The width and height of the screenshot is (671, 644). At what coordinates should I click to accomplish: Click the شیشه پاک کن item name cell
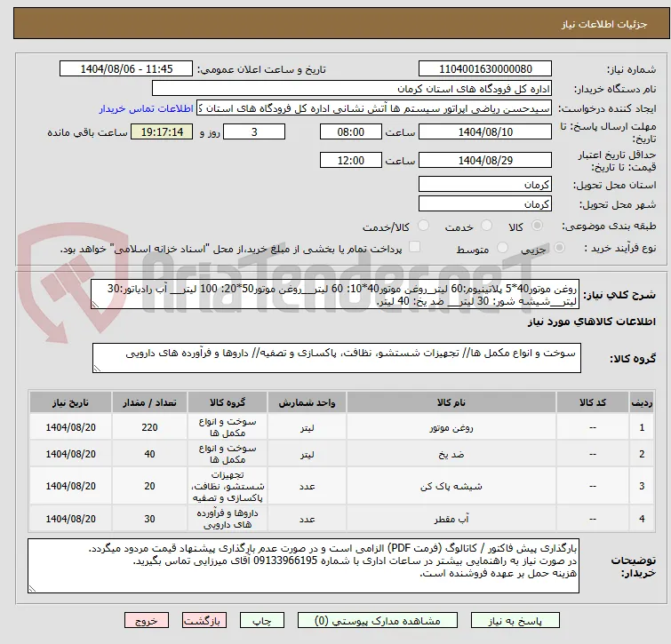451,486
